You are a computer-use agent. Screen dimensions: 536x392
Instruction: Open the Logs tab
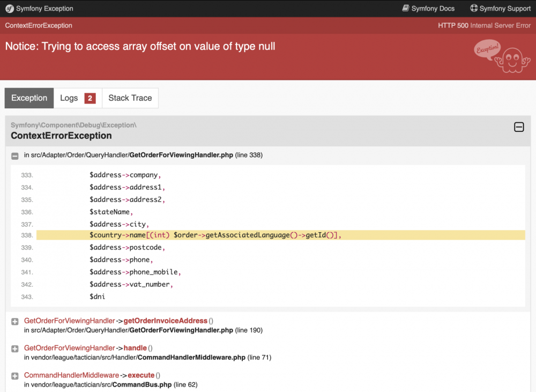click(x=70, y=98)
